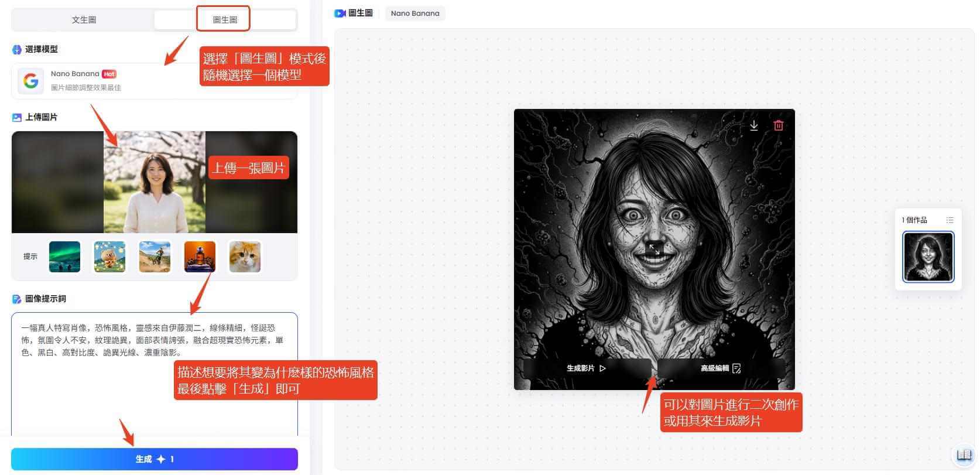
Task: Open the works list menu icon
Action: pos(950,220)
